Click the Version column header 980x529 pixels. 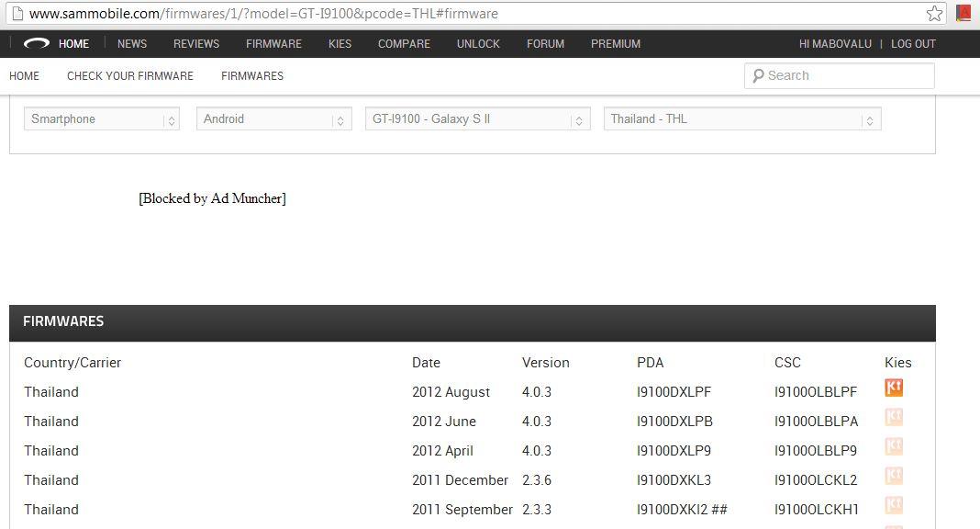coord(546,363)
